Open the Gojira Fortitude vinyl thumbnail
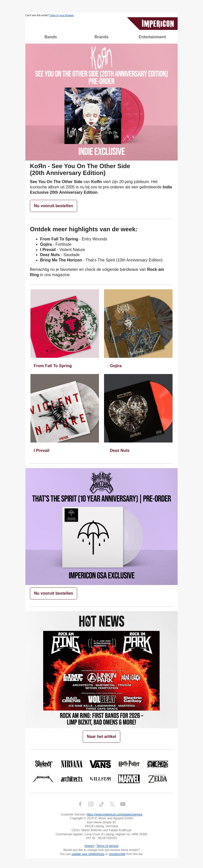 [x=138, y=324]
